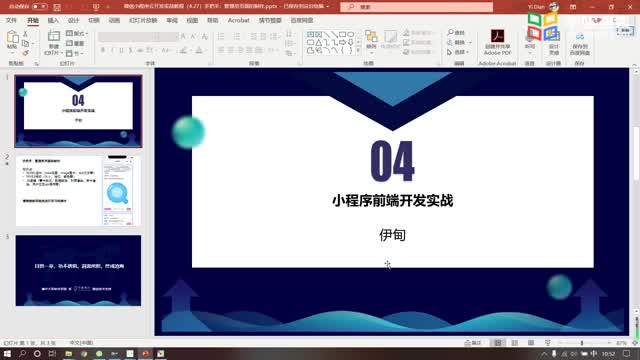This screenshot has width=640, height=360.
Task: Expand the shapes gallery more arrow
Action: coord(358,51)
